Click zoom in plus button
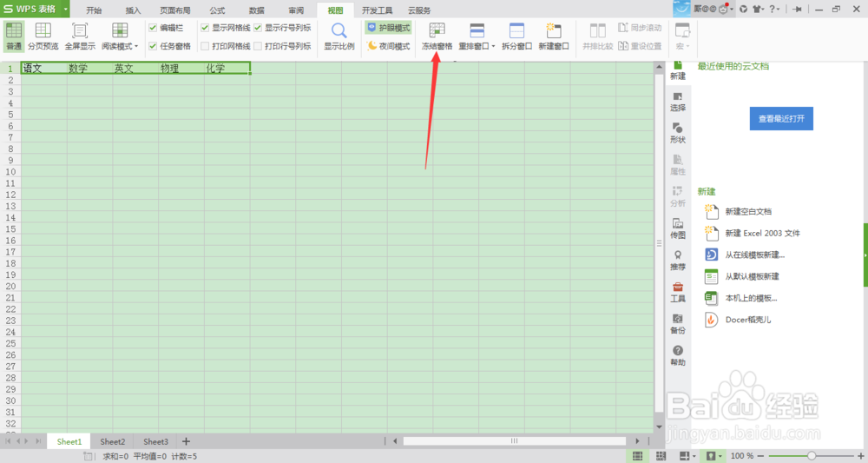Screen dimensions: 868x463 (x=861, y=456)
